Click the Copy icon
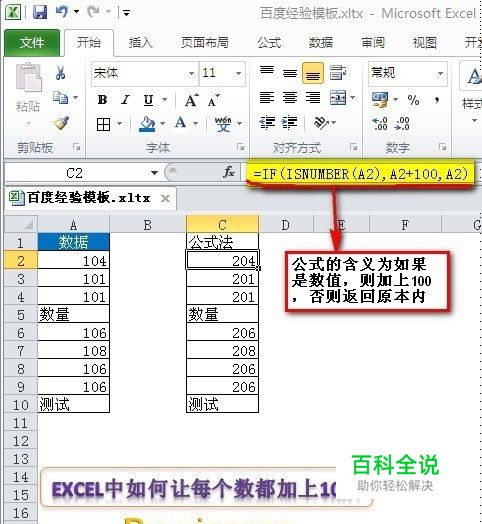Viewport: 482px width, 524px height. coord(61,98)
